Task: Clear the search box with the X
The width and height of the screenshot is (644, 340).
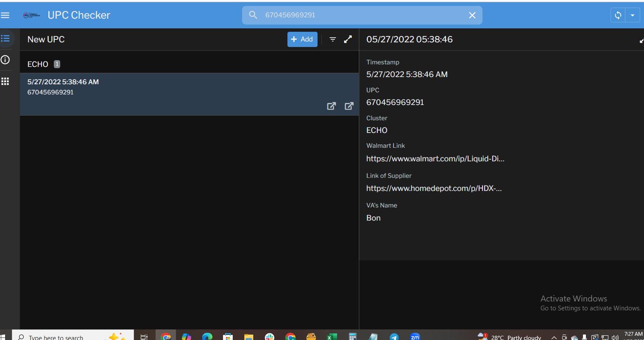Action: (x=472, y=15)
